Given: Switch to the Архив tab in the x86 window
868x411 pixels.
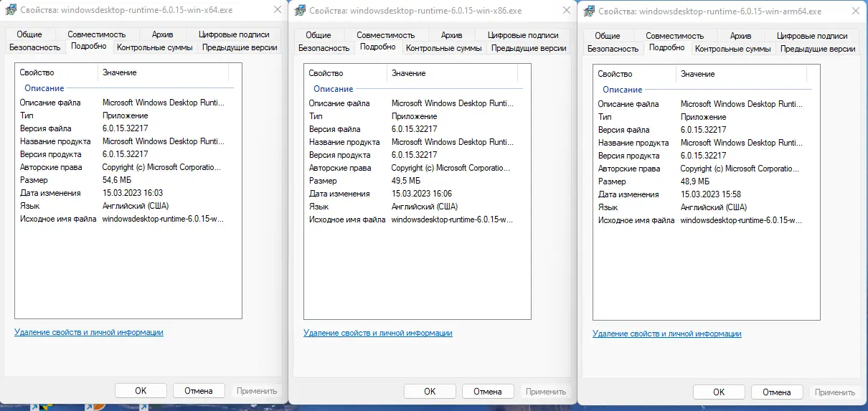Looking at the screenshot, I should tap(451, 35).
